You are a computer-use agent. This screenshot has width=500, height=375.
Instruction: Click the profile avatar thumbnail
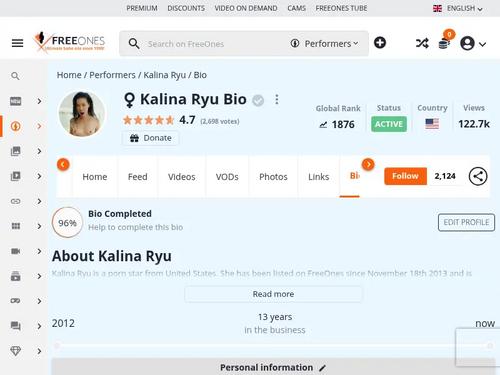click(82, 114)
